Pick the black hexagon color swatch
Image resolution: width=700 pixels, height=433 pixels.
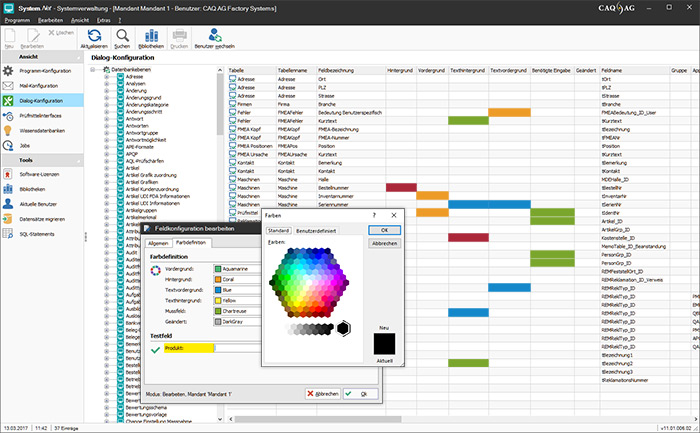point(343,327)
